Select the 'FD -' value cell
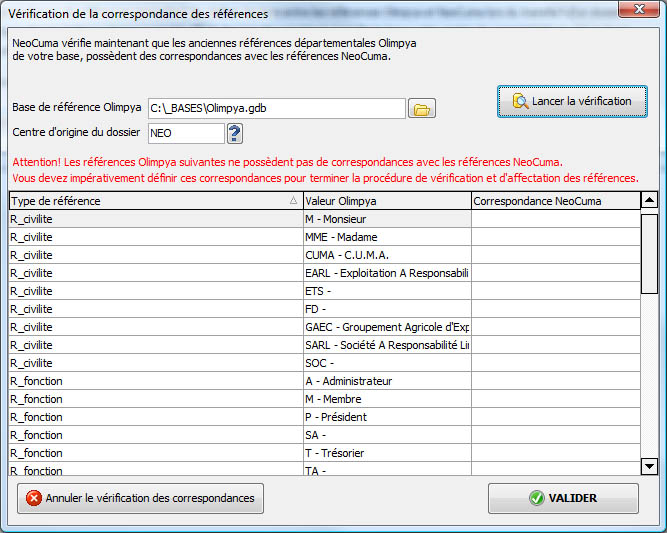This screenshot has width=667, height=533. pos(387,309)
